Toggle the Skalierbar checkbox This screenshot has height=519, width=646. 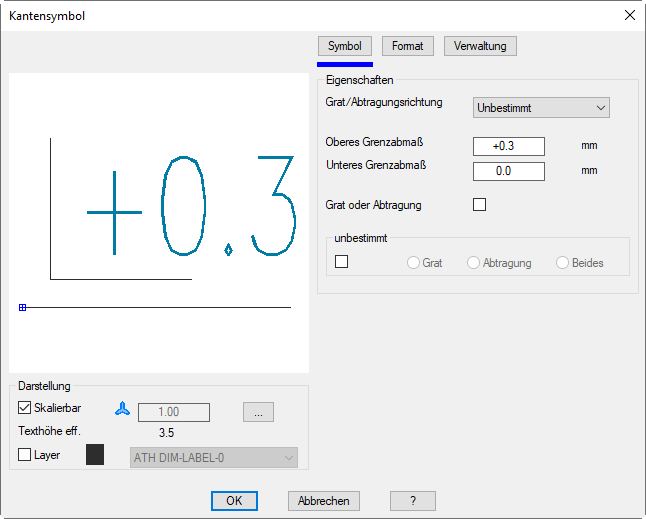pyautogui.click(x=25, y=408)
